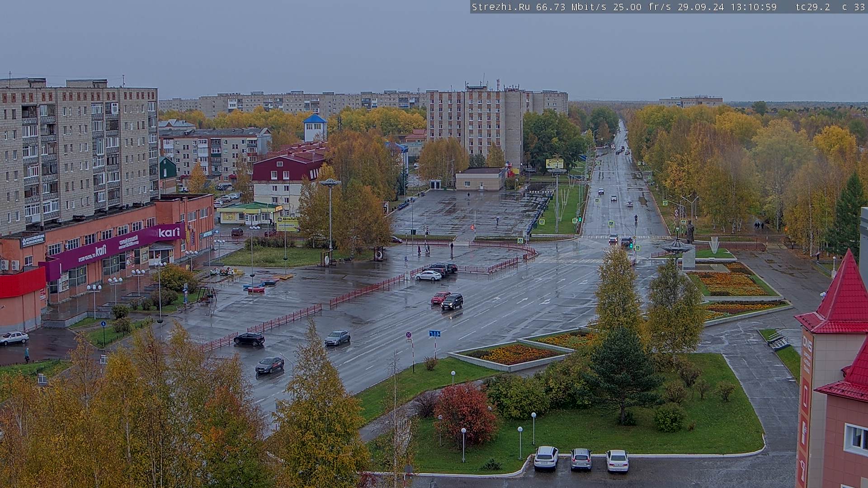The height and width of the screenshot is (488, 868).
Task: Click the "25.00 fr/s" frame rate value
Action: tap(642, 7)
